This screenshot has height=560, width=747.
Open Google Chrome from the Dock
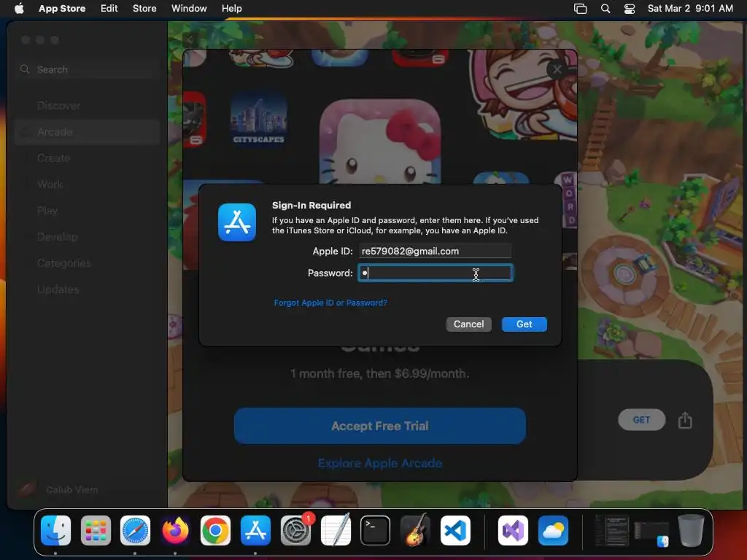click(x=215, y=531)
